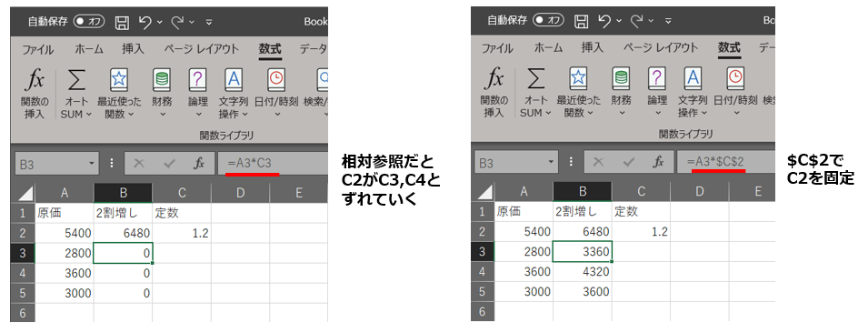Open Date/Time (日付/時刻) functions in right window

pyautogui.click(x=735, y=79)
